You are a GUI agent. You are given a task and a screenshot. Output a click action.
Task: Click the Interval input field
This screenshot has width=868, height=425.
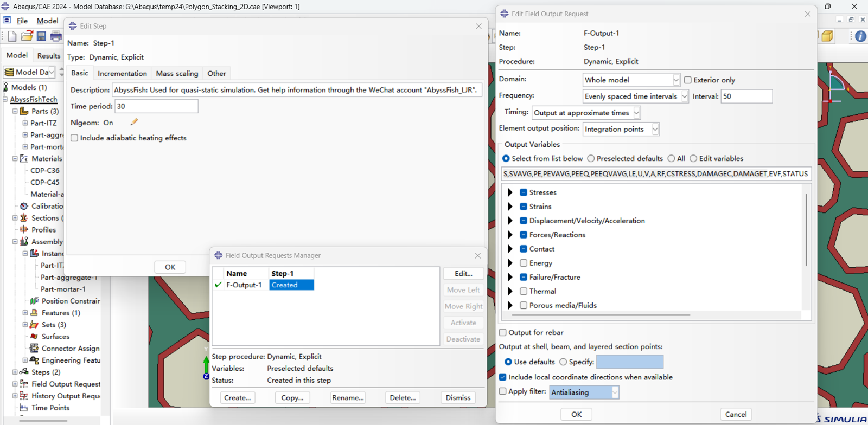click(x=746, y=96)
